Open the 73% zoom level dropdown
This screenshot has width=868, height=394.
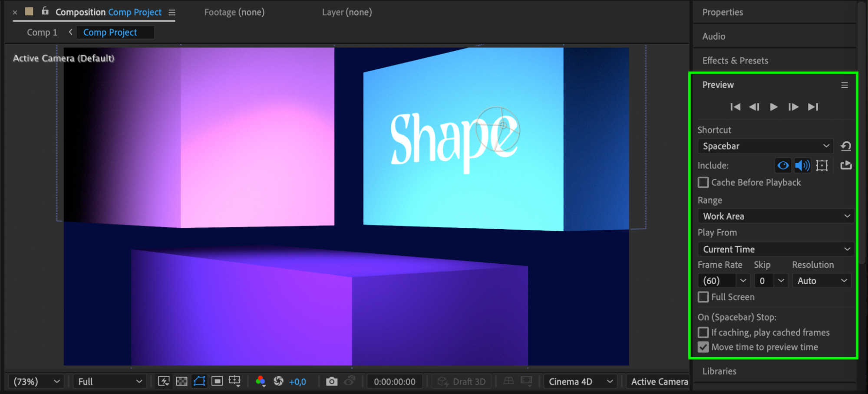36,381
